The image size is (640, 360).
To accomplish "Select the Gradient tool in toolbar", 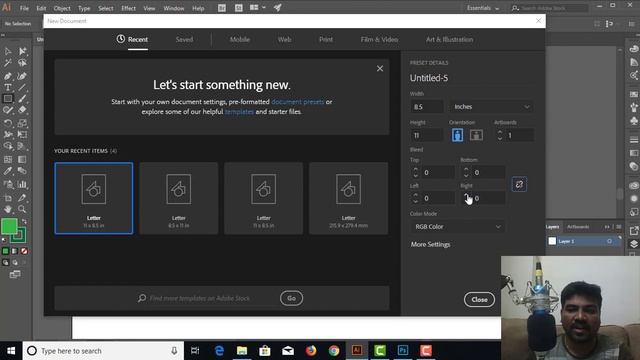I will [x=22, y=160].
